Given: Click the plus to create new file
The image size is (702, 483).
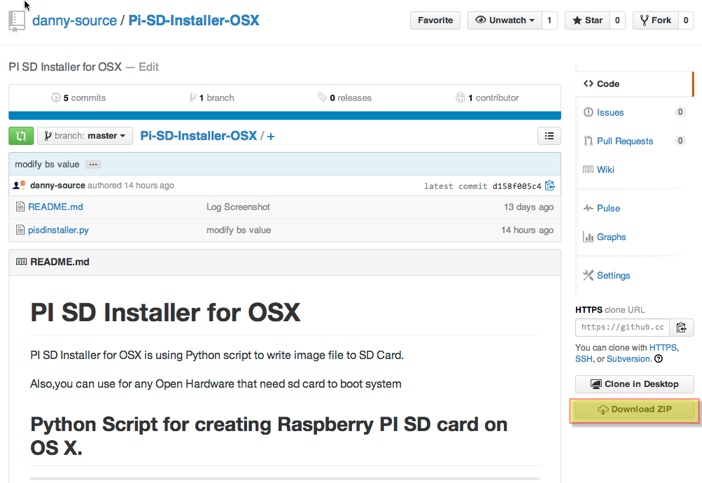Looking at the screenshot, I should 270,136.
